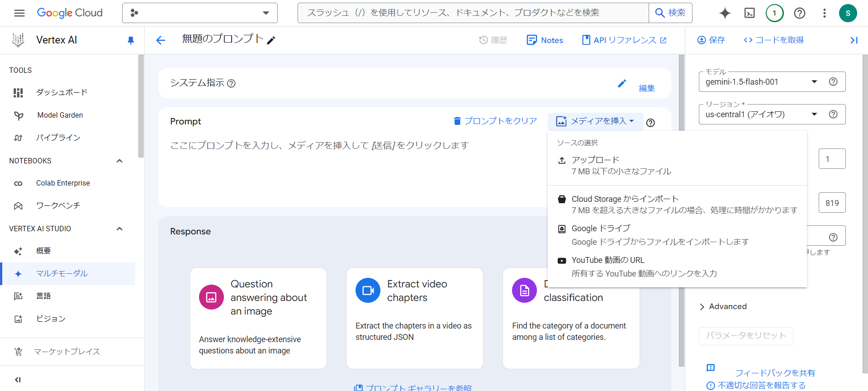The height and width of the screenshot is (391, 868).
Task: Open the three-dot settings menu
Action: coord(824,13)
